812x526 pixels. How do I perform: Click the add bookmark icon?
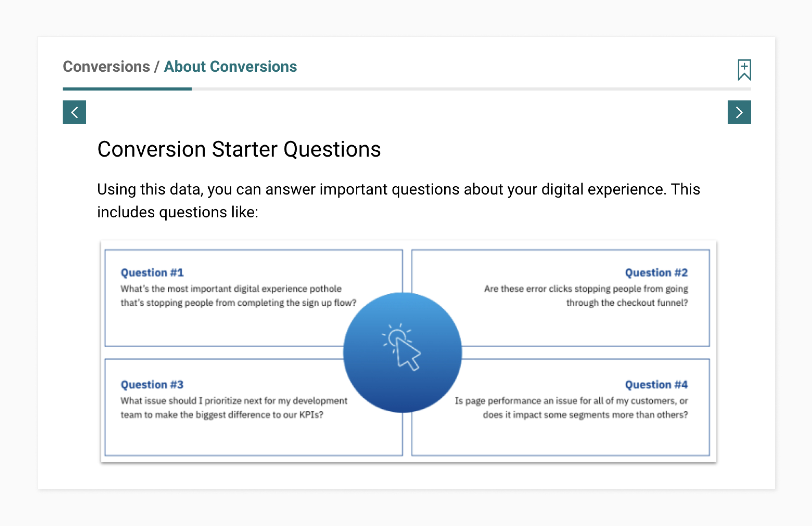point(744,70)
